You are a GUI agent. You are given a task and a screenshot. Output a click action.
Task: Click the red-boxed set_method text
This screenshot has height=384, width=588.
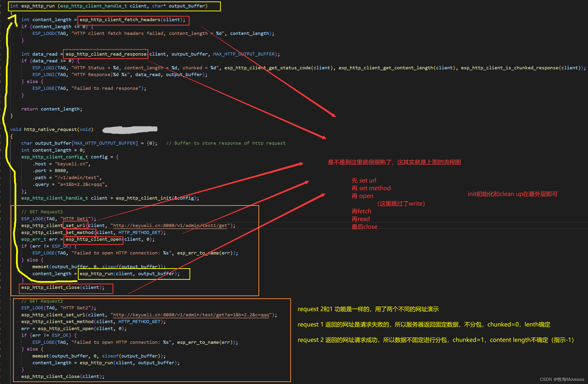pyautogui.click(x=80, y=233)
